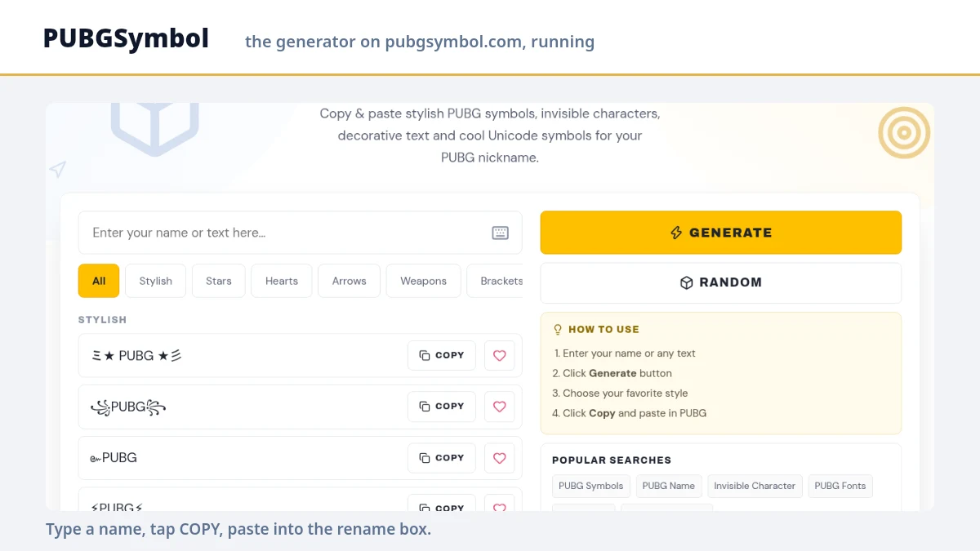Click the PUBG Fonts popular search tag
The height and width of the screenshot is (551, 980).
coord(840,486)
